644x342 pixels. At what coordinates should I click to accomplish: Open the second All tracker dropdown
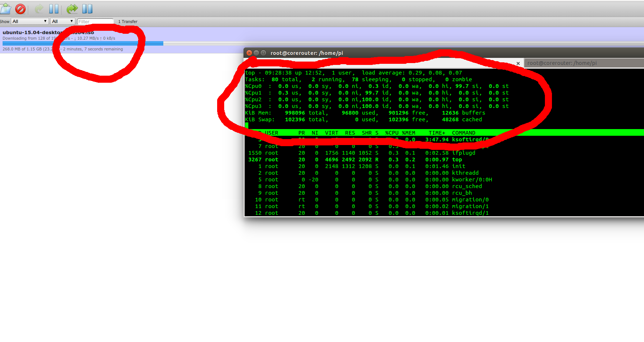click(x=63, y=22)
